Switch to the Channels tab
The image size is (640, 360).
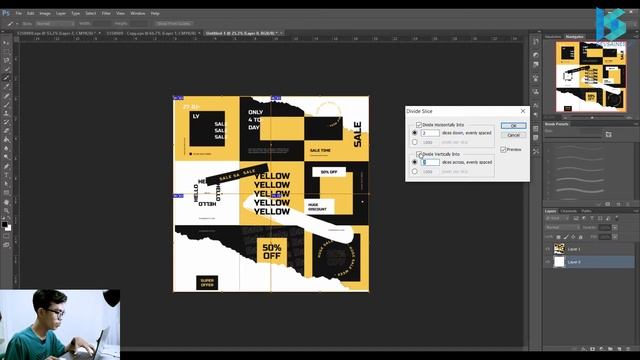(x=568, y=211)
